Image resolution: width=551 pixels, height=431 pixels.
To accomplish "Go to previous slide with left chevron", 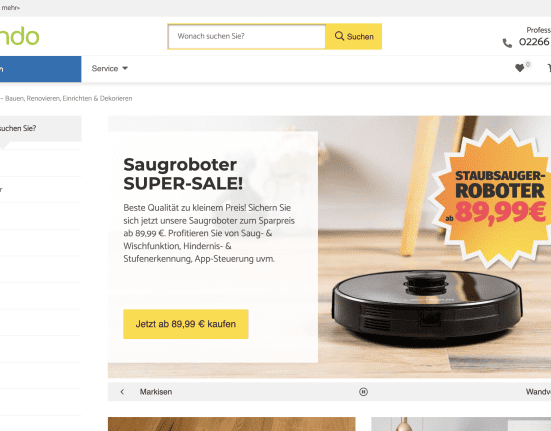I will [x=122, y=392].
